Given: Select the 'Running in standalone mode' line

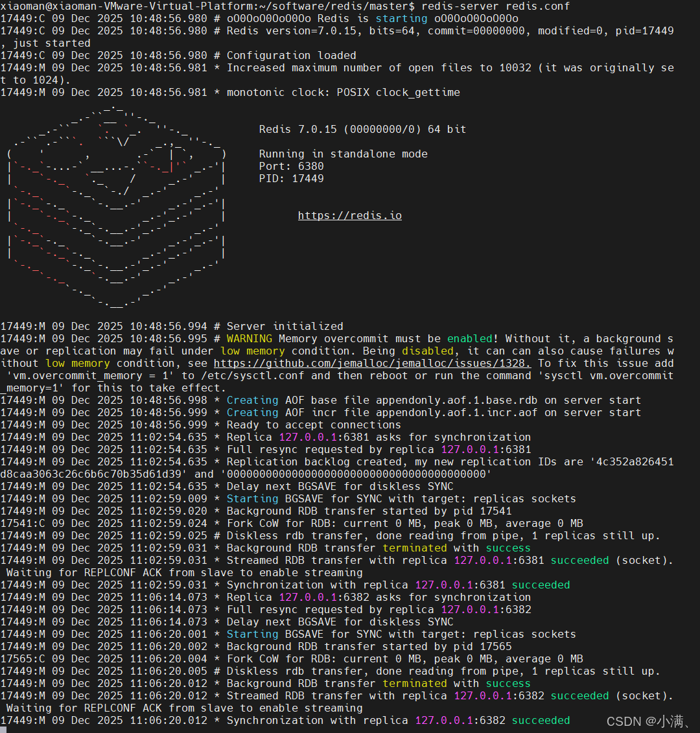Looking at the screenshot, I should coord(344,154).
